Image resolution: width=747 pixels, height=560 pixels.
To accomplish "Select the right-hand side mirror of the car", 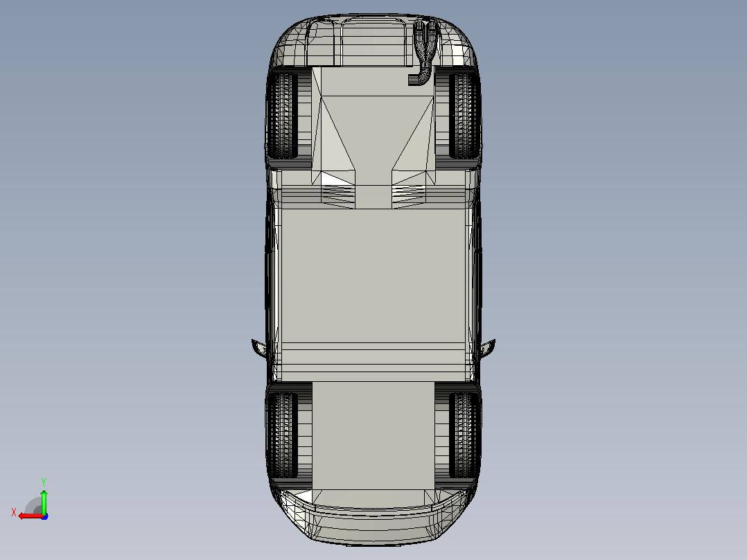I will pos(488,349).
